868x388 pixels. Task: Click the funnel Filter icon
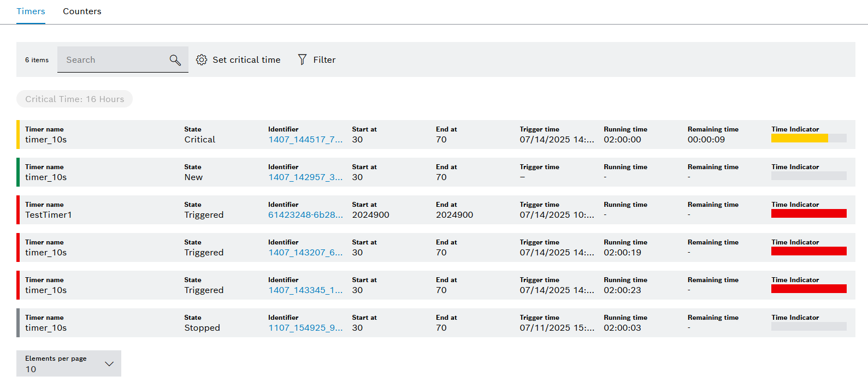302,59
